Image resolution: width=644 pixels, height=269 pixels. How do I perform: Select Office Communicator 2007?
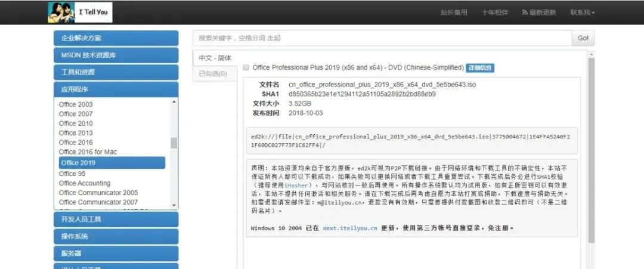click(x=98, y=202)
